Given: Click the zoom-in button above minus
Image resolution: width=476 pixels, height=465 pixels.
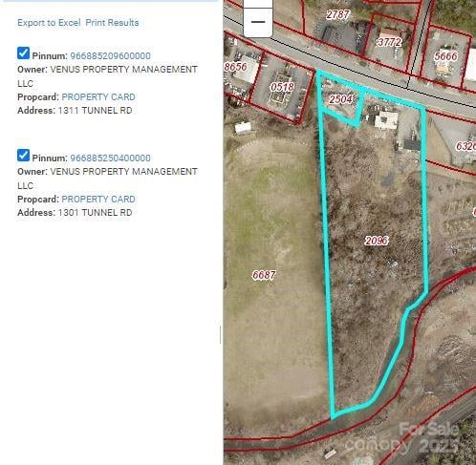Looking at the screenshot, I should pos(258,3).
